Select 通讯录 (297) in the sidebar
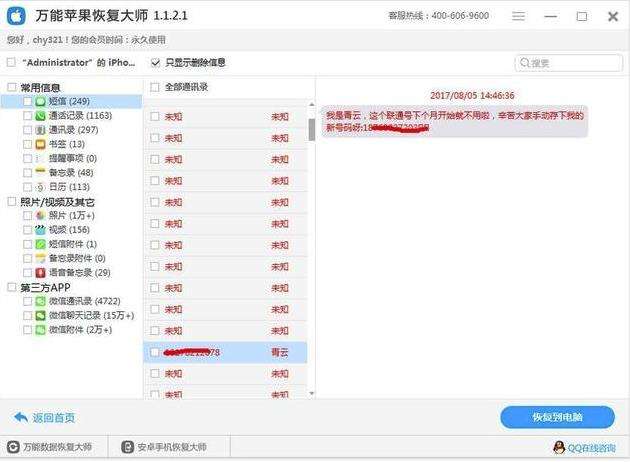 73,130
